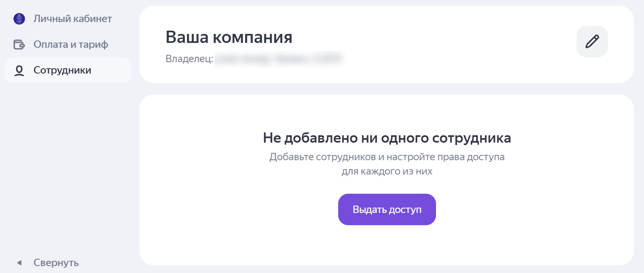Click the Добавьте сотрудников description line

pos(387,157)
